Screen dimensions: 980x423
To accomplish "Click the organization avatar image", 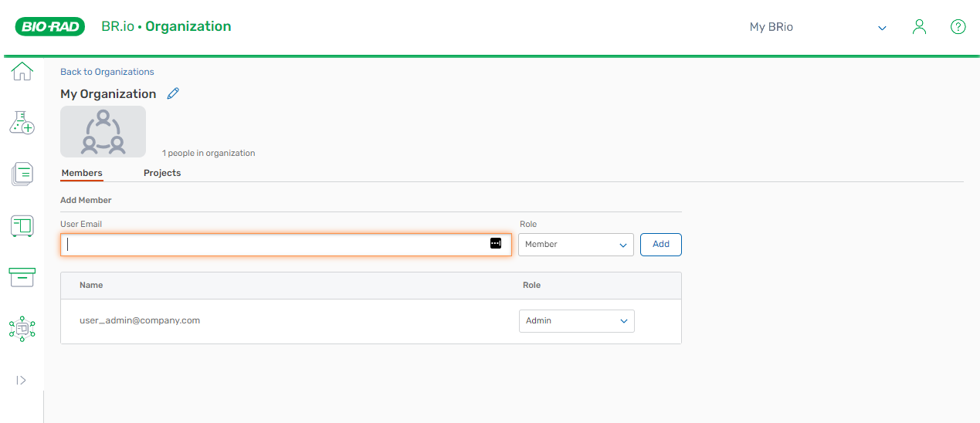I will (103, 132).
